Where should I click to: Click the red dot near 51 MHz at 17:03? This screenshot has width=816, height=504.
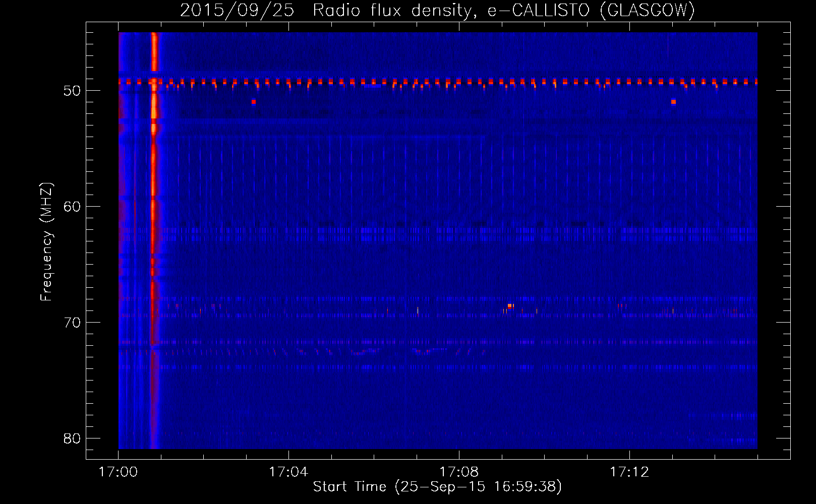[254, 102]
